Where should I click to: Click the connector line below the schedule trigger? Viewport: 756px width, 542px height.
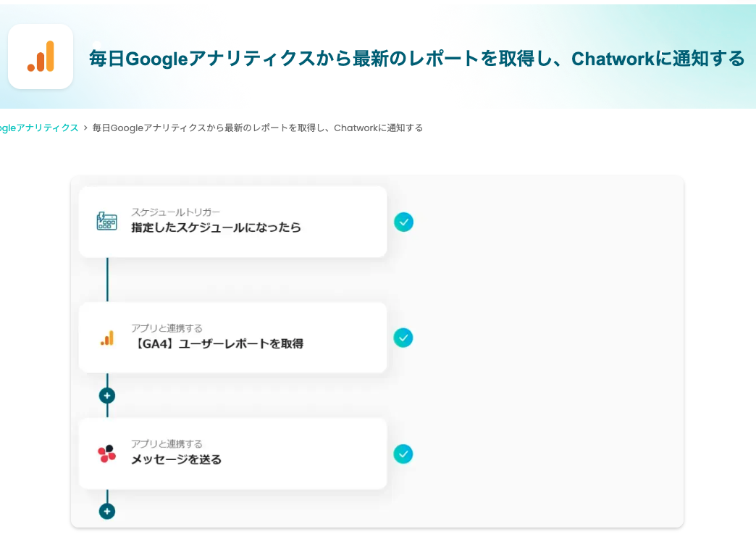coord(107,279)
